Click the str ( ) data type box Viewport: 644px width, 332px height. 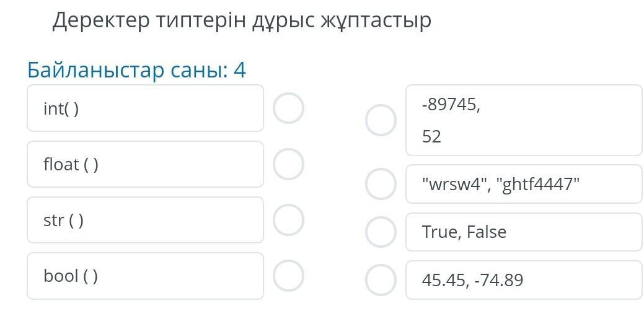tap(145, 220)
